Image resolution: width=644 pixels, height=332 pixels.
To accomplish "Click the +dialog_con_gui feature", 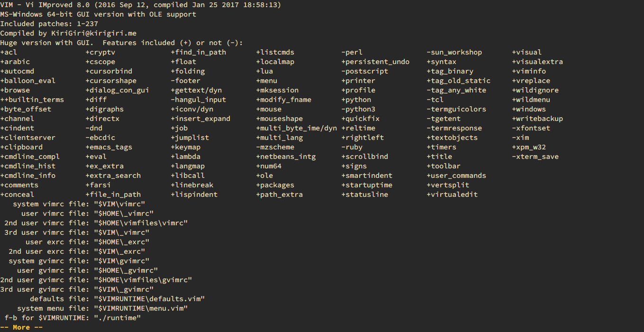I will tap(117, 90).
